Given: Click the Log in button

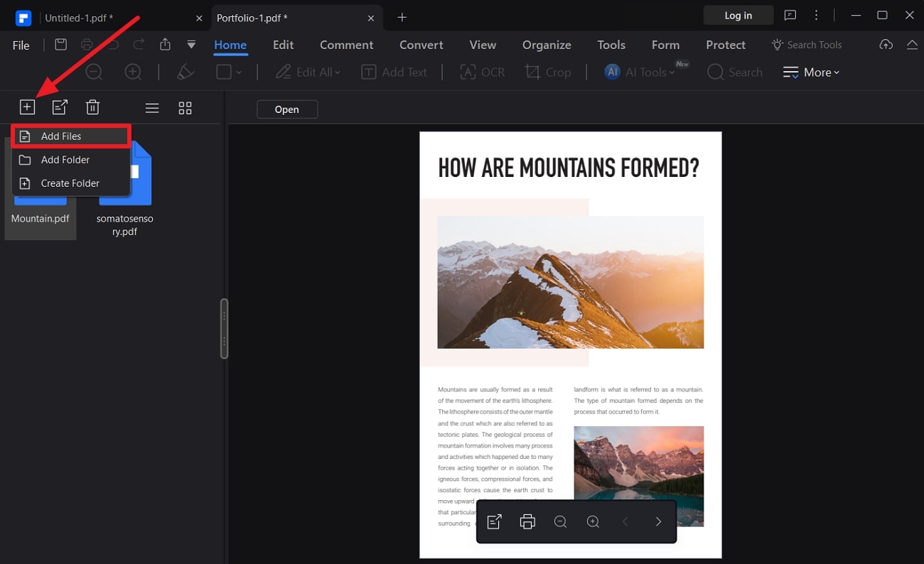Looking at the screenshot, I should (738, 15).
